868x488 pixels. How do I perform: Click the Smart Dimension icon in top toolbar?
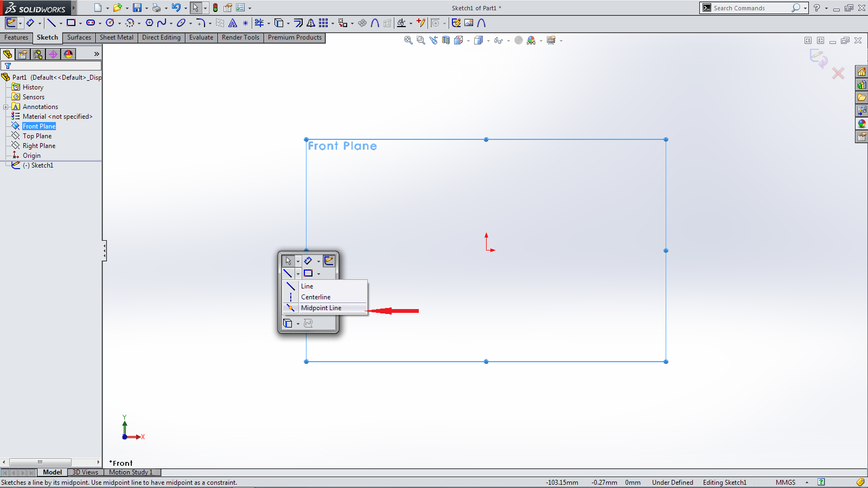click(30, 23)
